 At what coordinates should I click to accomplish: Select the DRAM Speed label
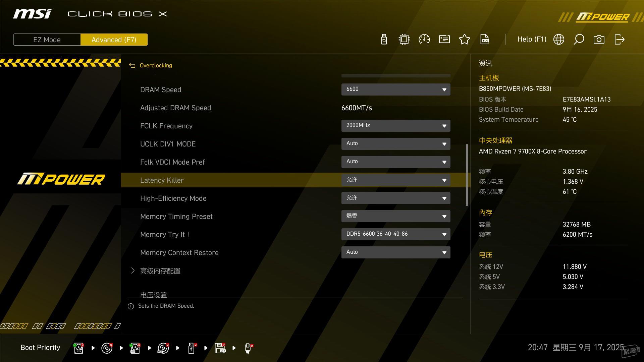point(161,90)
